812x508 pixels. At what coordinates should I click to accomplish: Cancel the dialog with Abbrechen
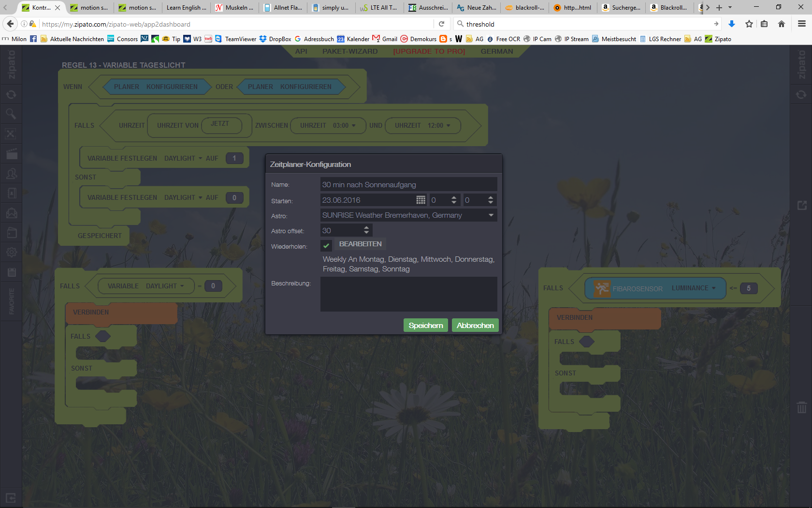475,326
